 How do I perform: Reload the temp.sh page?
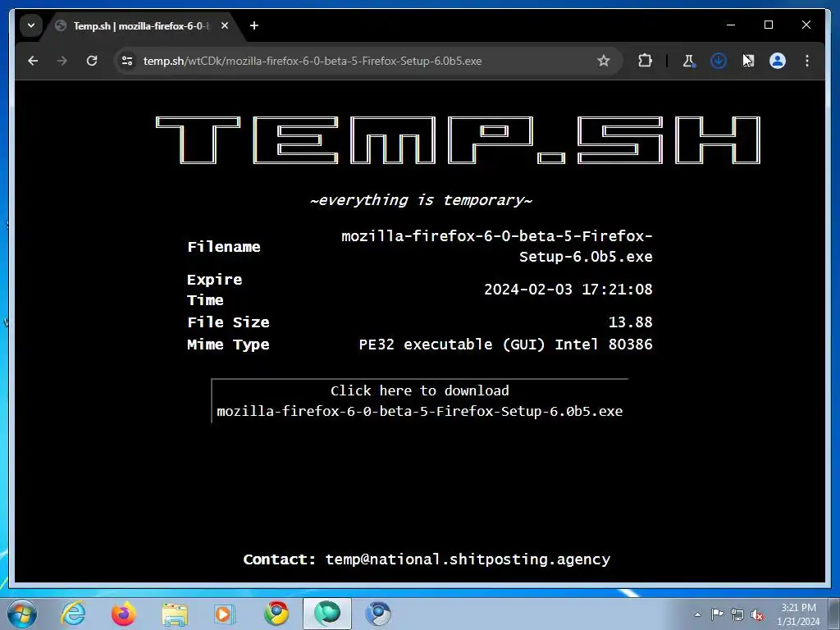click(92, 61)
